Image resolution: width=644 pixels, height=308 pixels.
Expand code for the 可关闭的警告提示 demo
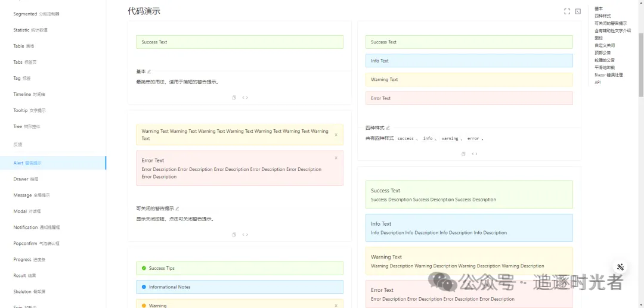tap(245, 235)
